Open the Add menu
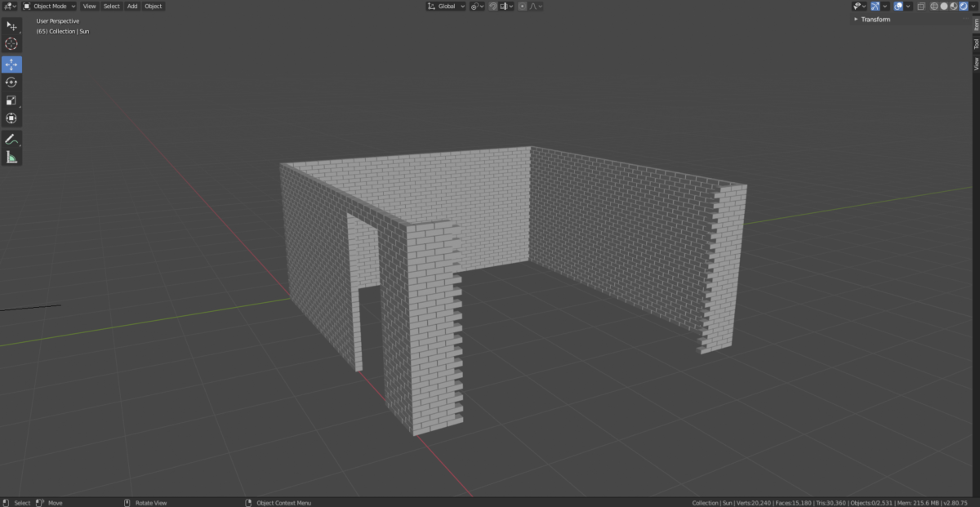The width and height of the screenshot is (980, 507). (132, 7)
